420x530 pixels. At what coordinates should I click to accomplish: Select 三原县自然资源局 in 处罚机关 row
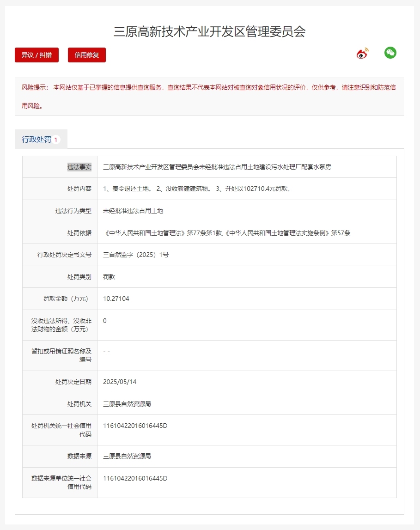click(127, 404)
